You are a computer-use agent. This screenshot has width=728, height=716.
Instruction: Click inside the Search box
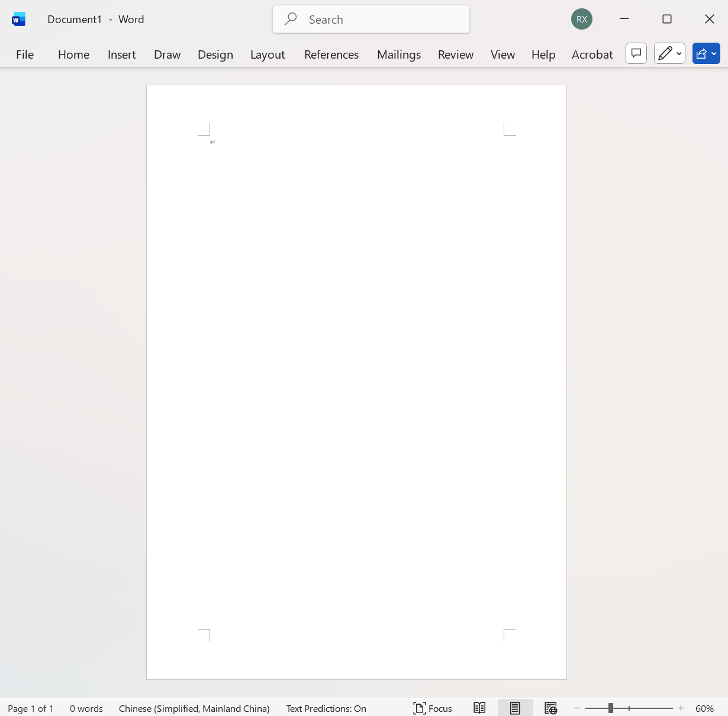pyautogui.click(x=371, y=19)
